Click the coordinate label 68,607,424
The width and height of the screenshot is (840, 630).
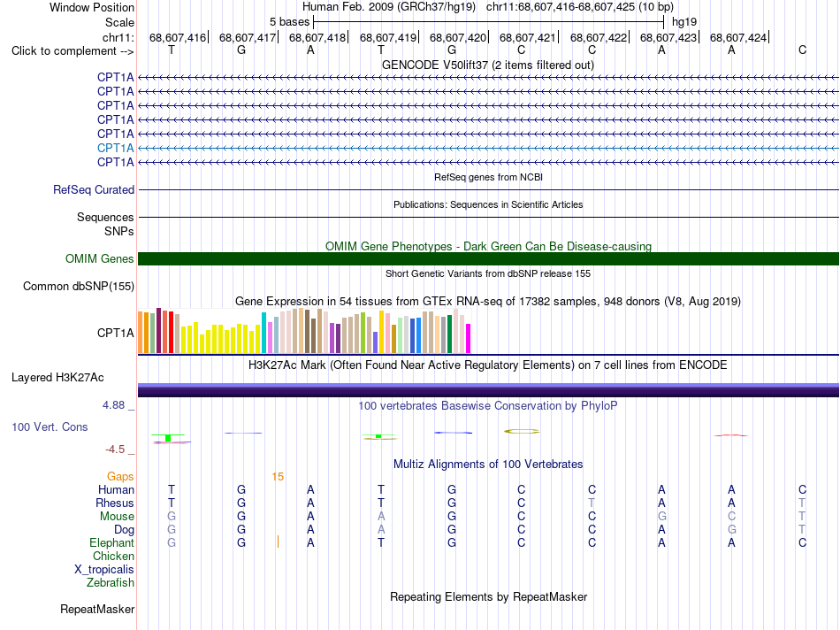tap(738, 37)
